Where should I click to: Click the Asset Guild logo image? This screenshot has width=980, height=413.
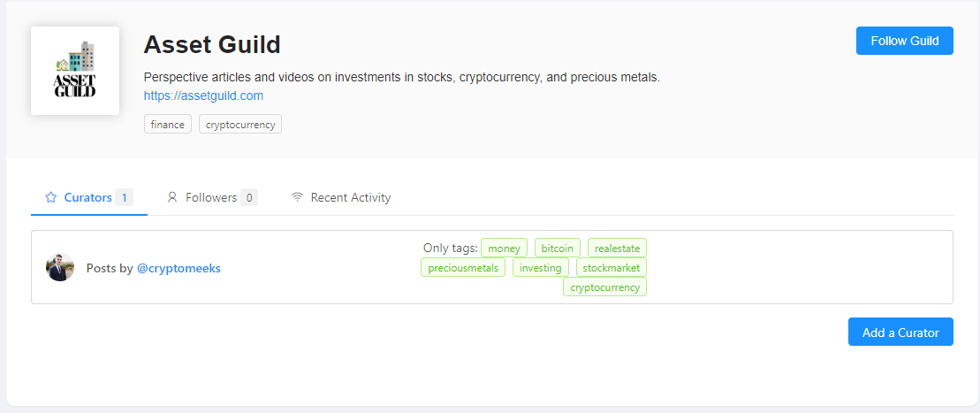pyautogui.click(x=75, y=71)
